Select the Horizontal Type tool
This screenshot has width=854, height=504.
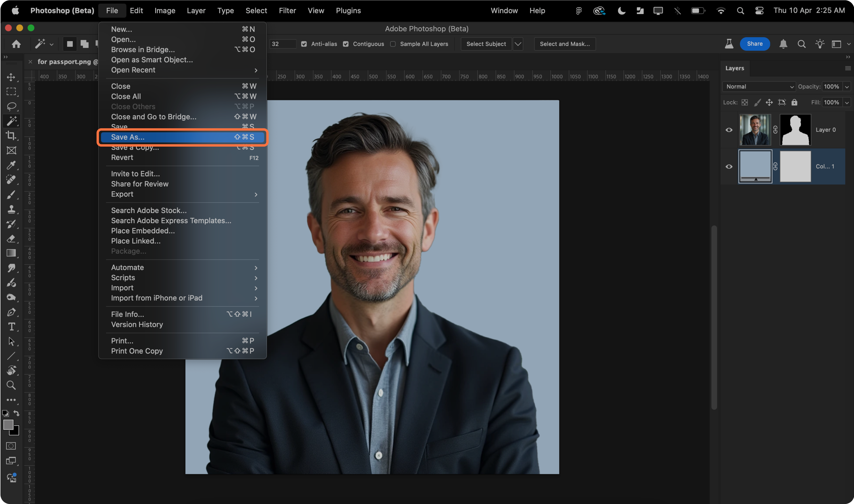tap(11, 327)
